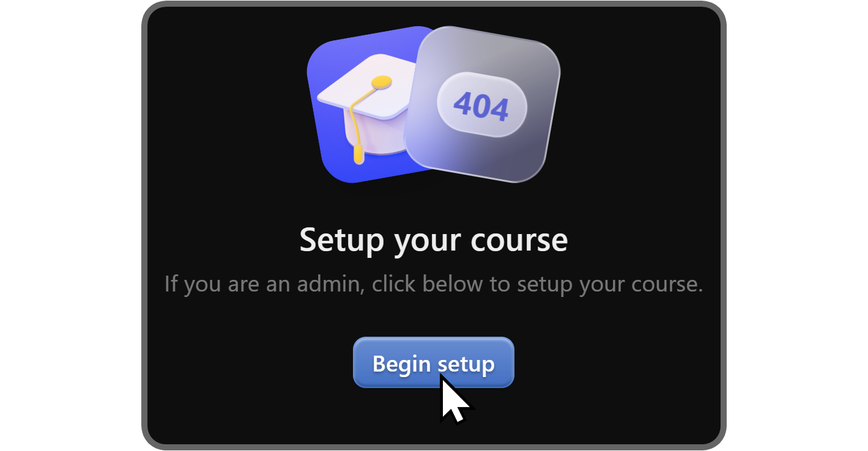Click the 404 glass tile icon
The height and width of the screenshot is (451, 868).
[x=482, y=105]
